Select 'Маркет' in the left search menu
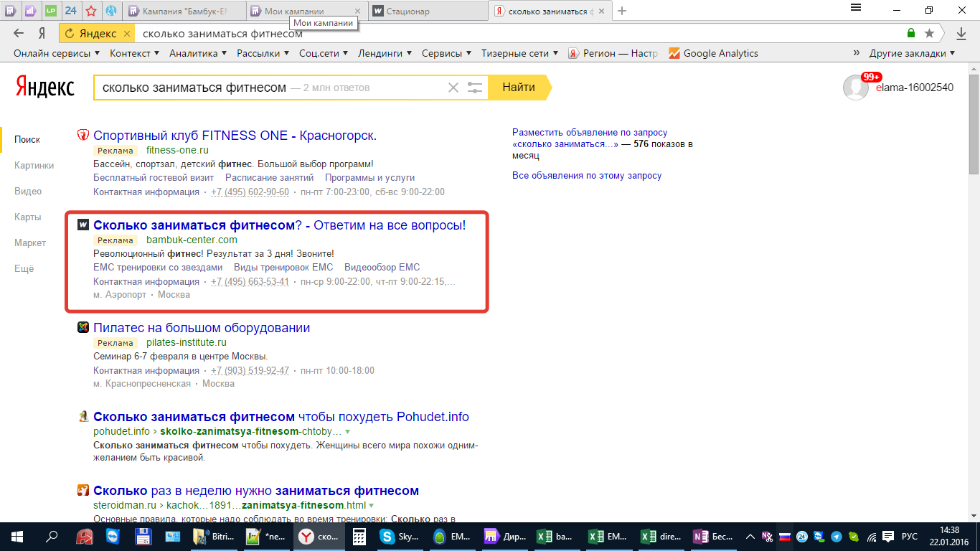This screenshot has height=551, width=980. click(30, 242)
